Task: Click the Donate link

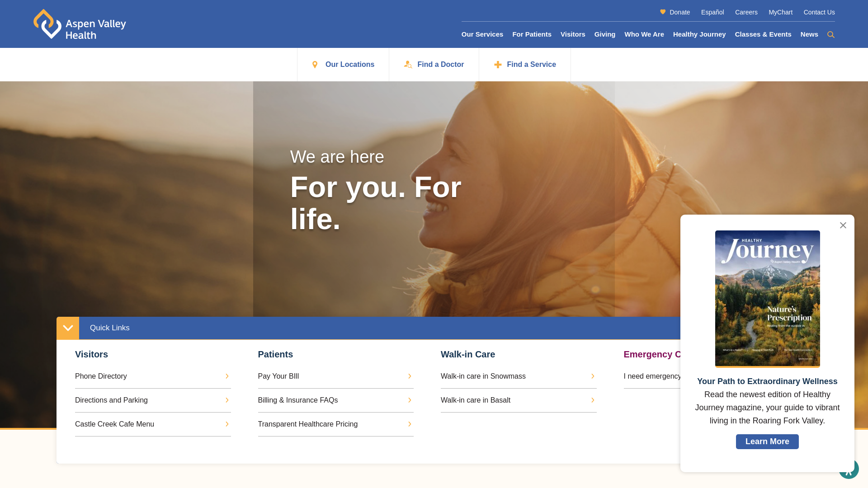Action: 679,12
